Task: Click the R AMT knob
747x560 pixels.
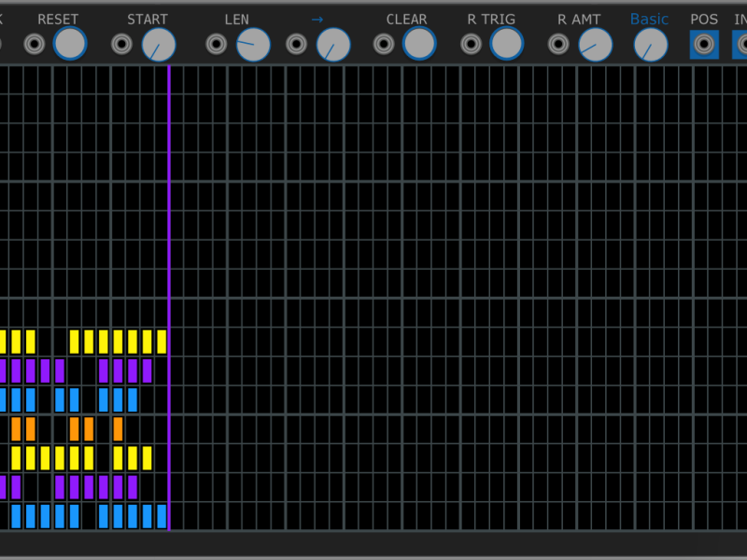Action: pos(595,44)
